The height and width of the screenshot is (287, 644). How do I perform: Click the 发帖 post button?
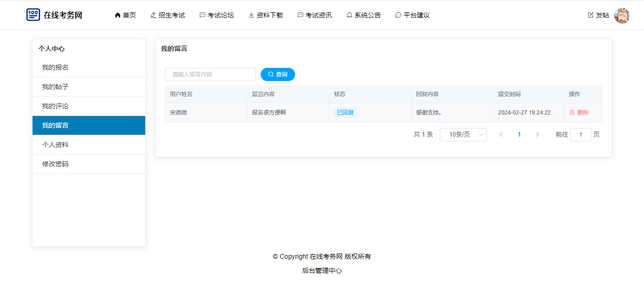[598, 15]
